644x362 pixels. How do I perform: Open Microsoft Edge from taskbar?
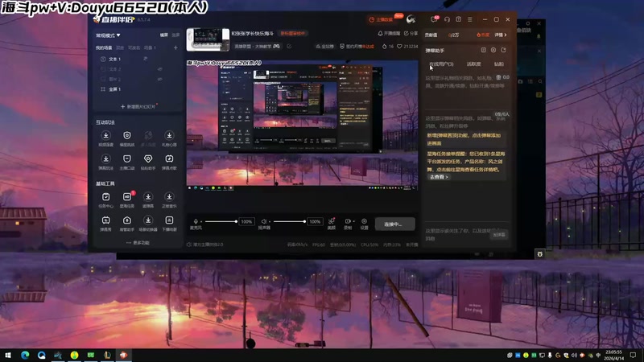click(x=25, y=355)
